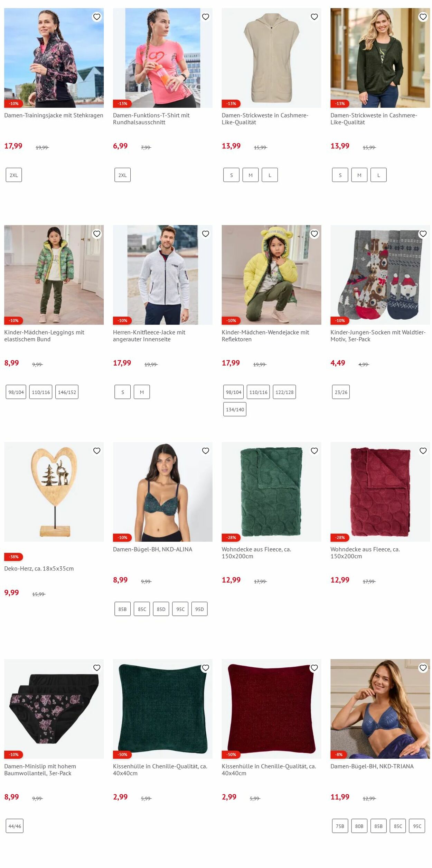Screen dimensions: 432x868
Task: Select size M for Herren-Knitfleece-Jacke
Action: click(142, 392)
